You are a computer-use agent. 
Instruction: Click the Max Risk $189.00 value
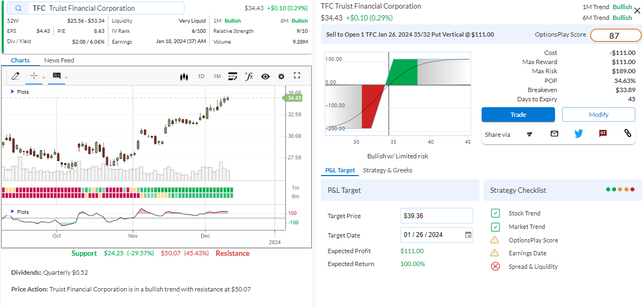624,71
